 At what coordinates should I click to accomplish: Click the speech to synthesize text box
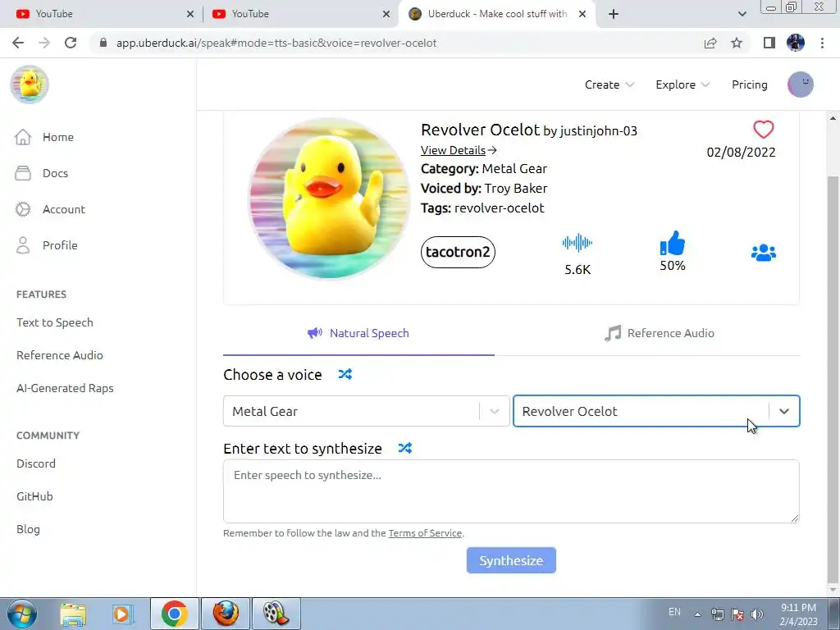pyautogui.click(x=511, y=491)
